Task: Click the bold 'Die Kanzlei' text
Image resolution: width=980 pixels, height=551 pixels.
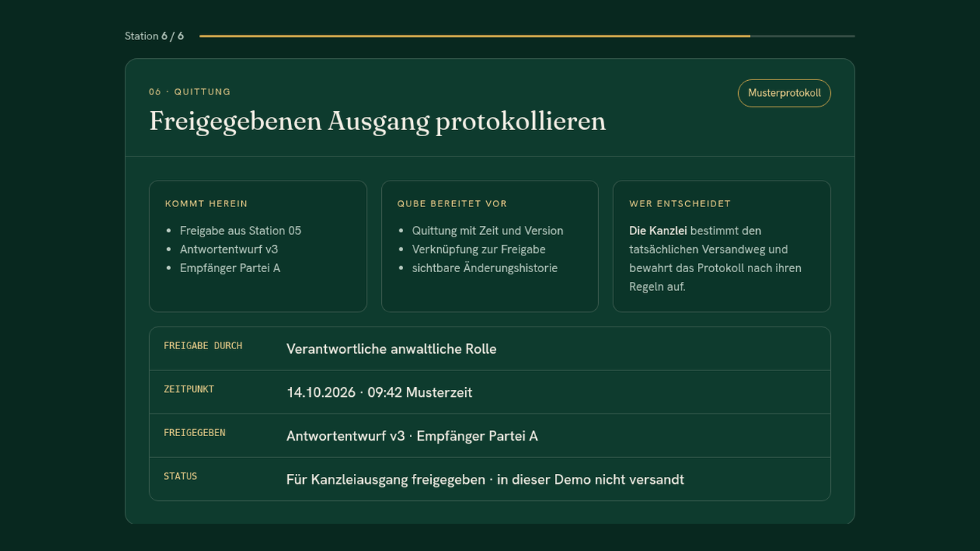Action: point(658,231)
